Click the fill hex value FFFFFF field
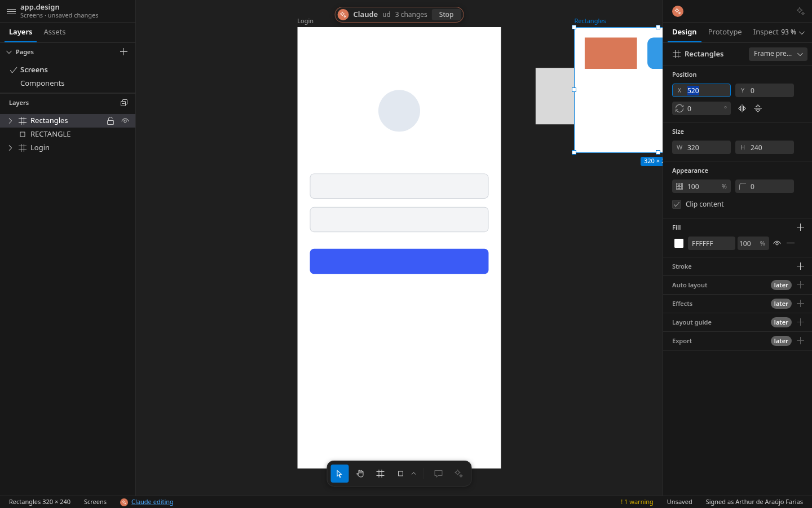 pos(712,243)
